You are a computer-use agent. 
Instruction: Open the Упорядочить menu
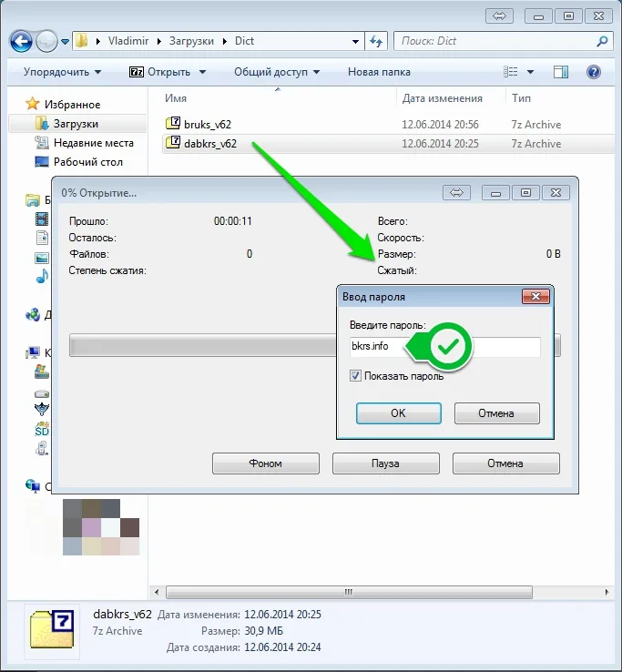point(62,72)
